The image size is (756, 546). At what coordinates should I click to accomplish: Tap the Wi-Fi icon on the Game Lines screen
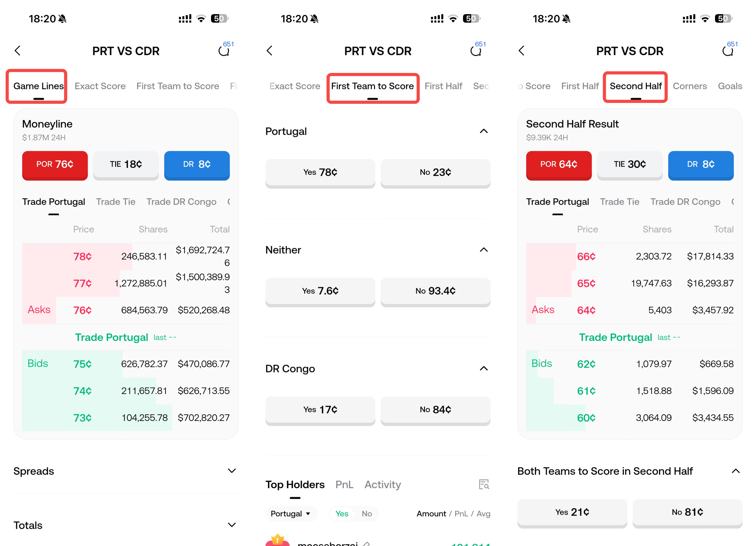(x=201, y=18)
